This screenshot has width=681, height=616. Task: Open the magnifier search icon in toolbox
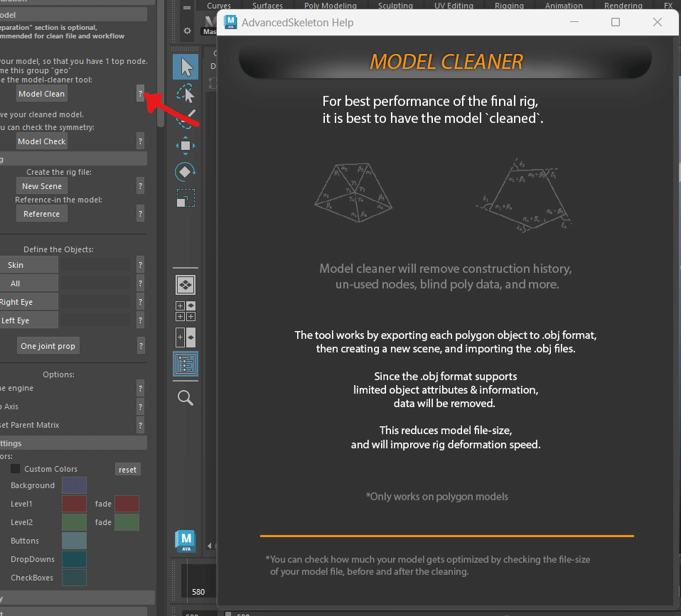click(x=186, y=398)
